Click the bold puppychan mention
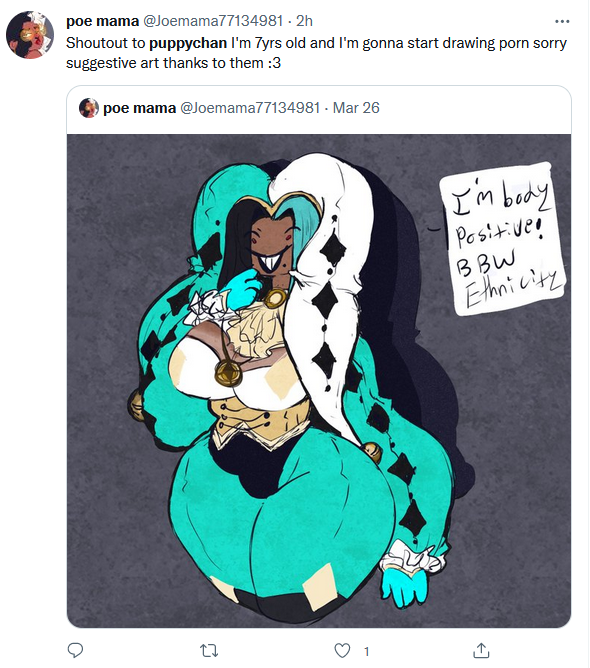Viewport: 590px width, 668px height. (188, 43)
